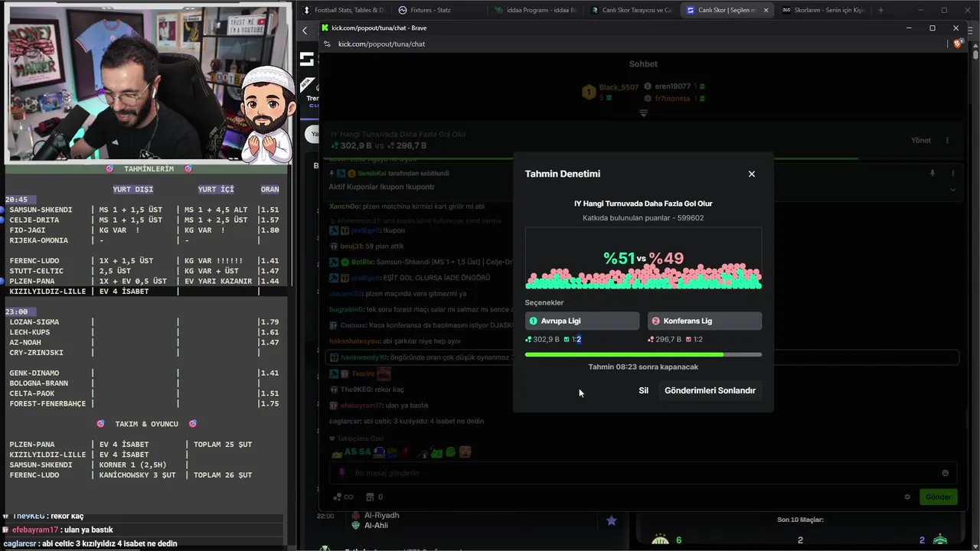Click username hakanhalesyou in chat

[354, 341]
